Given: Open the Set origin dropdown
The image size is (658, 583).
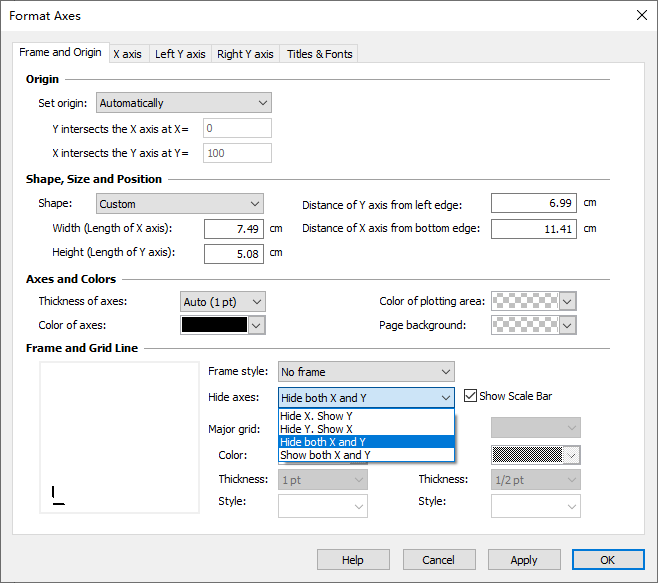Looking at the screenshot, I should (183, 103).
